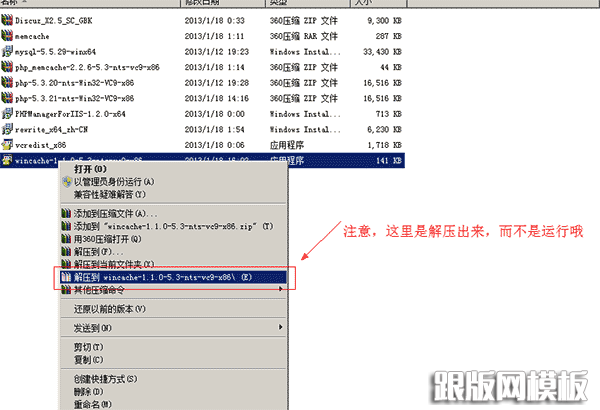The image size is (600, 410).
Task: Click file name rewrite_x64_zh-CN
Action: point(52,130)
